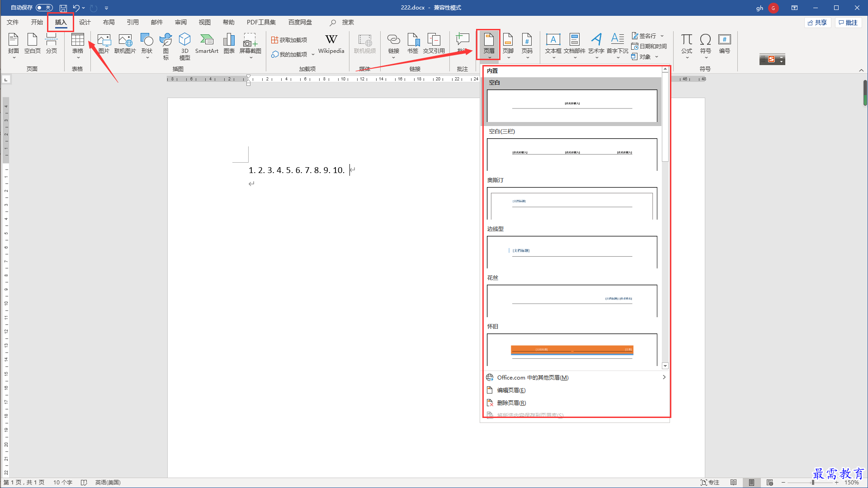Click the 共享 share button

tap(817, 23)
